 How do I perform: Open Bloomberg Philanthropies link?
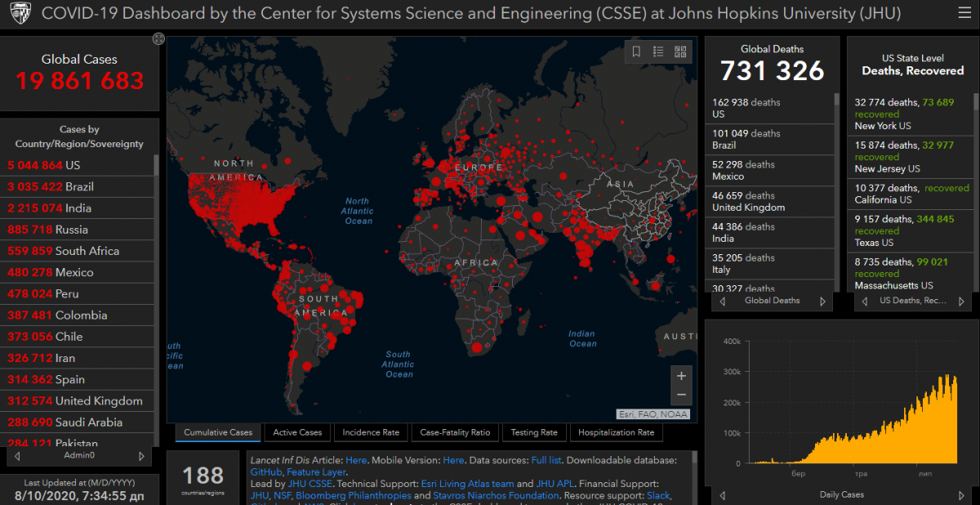tap(354, 495)
